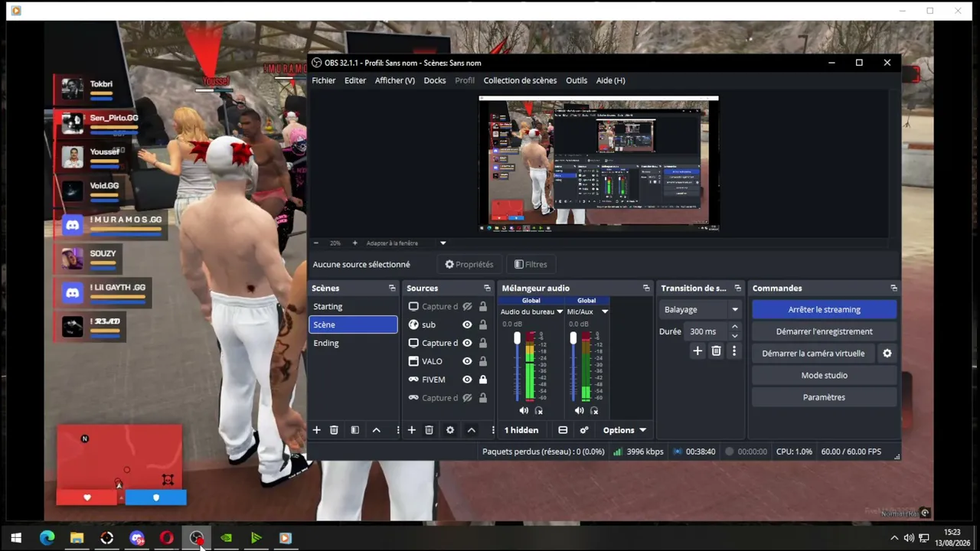The width and height of the screenshot is (980, 551).
Task: Start the virtual camera with Démarrer la caméra virtuelle
Action: pos(813,354)
